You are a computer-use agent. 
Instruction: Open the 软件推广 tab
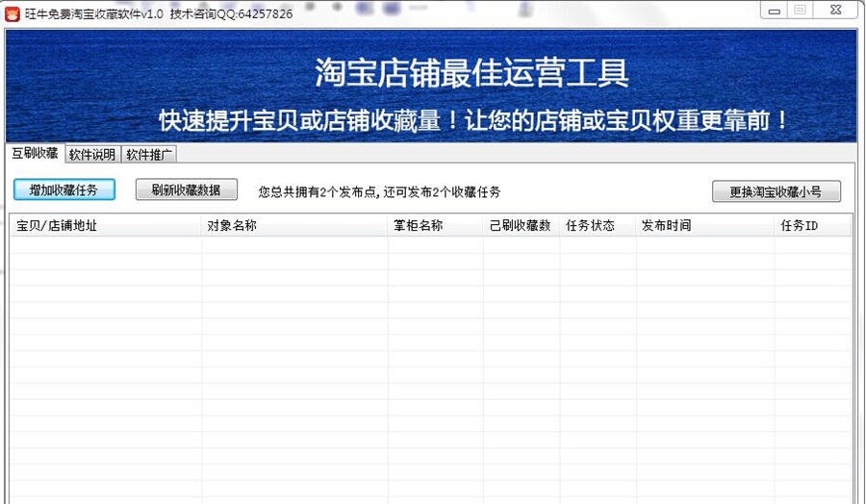pyautogui.click(x=148, y=155)
